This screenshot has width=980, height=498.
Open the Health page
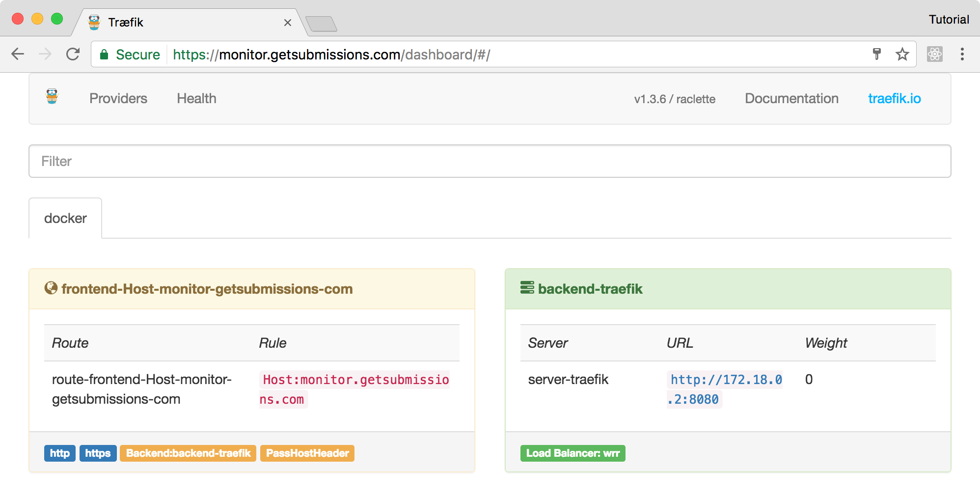pyautogui.click(x=196, y=99)
